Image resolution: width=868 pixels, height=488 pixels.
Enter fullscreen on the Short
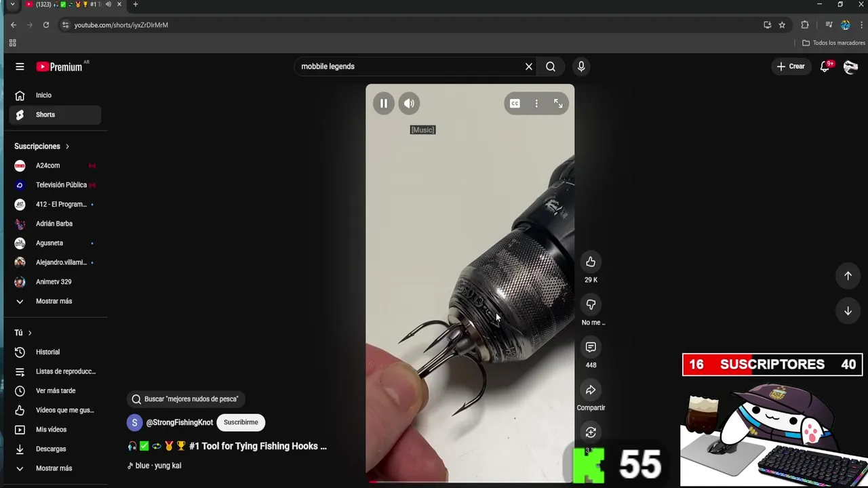click(558, 104)
